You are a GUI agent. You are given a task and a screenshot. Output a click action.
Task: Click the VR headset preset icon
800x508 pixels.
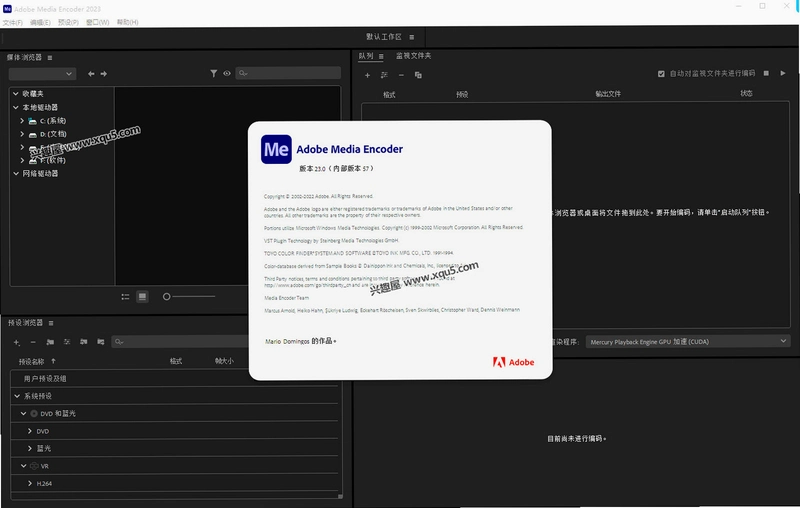34,466
